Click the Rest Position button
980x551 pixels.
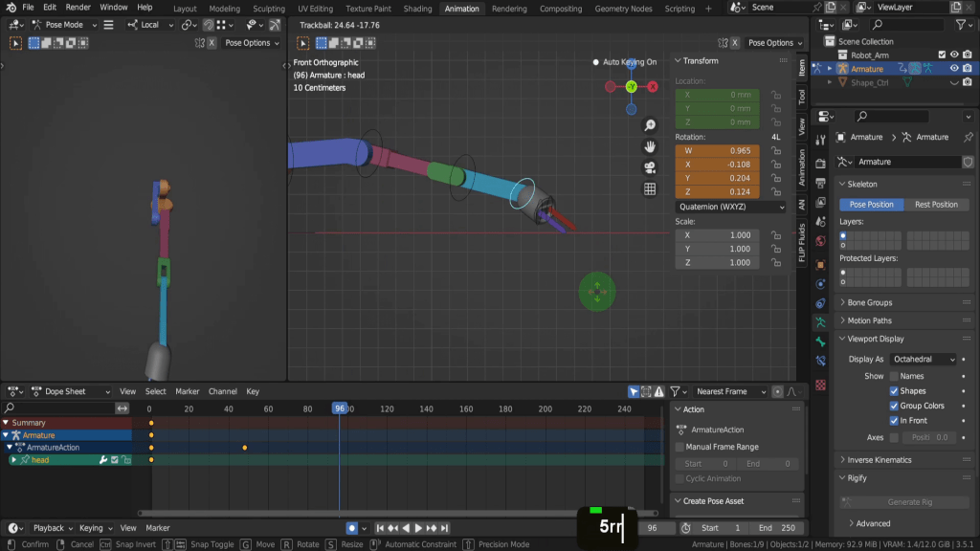tap(936, 205)
